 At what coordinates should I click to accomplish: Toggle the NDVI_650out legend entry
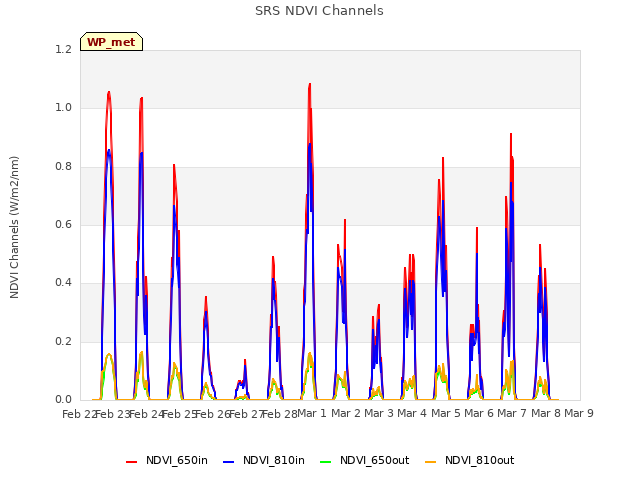[x=364, y=460]
